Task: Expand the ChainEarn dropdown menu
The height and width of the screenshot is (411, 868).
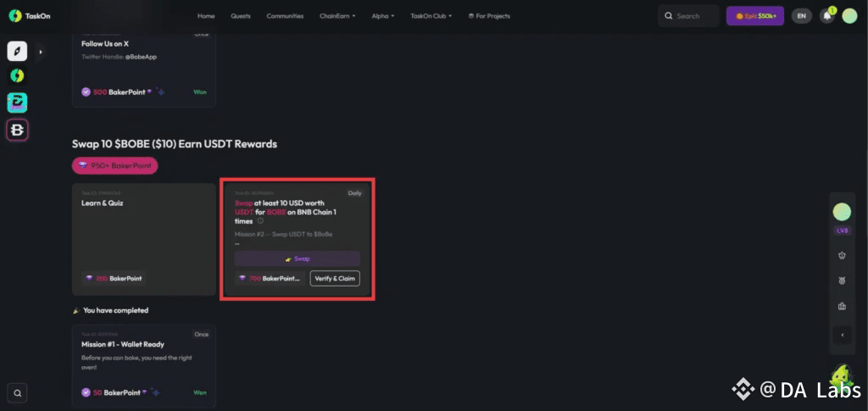Action: 337,16
